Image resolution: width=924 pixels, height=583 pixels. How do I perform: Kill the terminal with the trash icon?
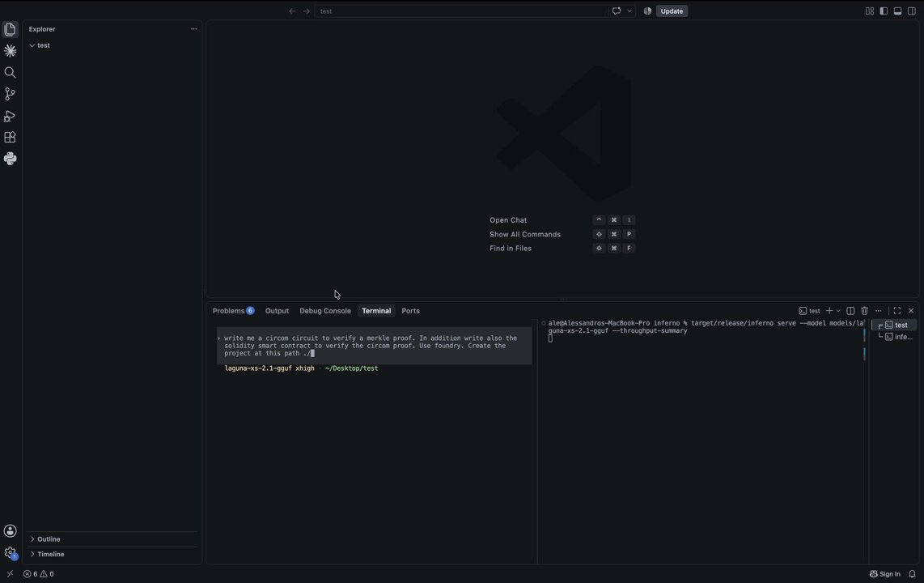pos(864,311)
